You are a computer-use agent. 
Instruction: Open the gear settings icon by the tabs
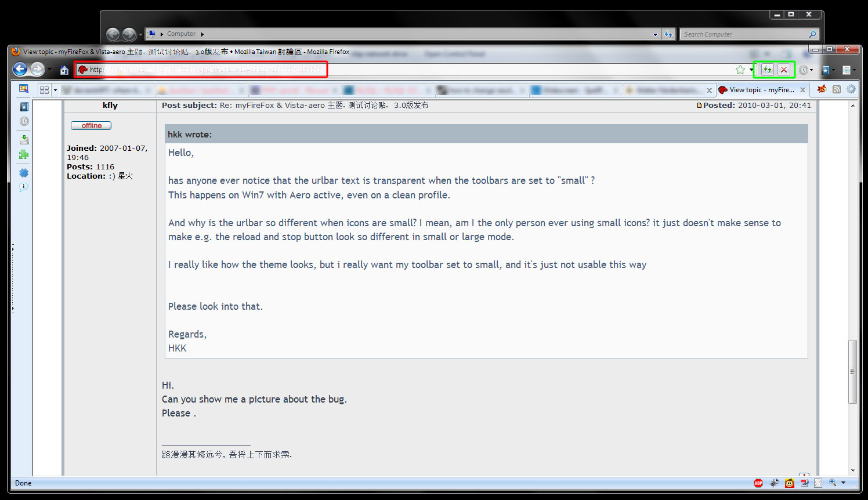tap(851, 89)
